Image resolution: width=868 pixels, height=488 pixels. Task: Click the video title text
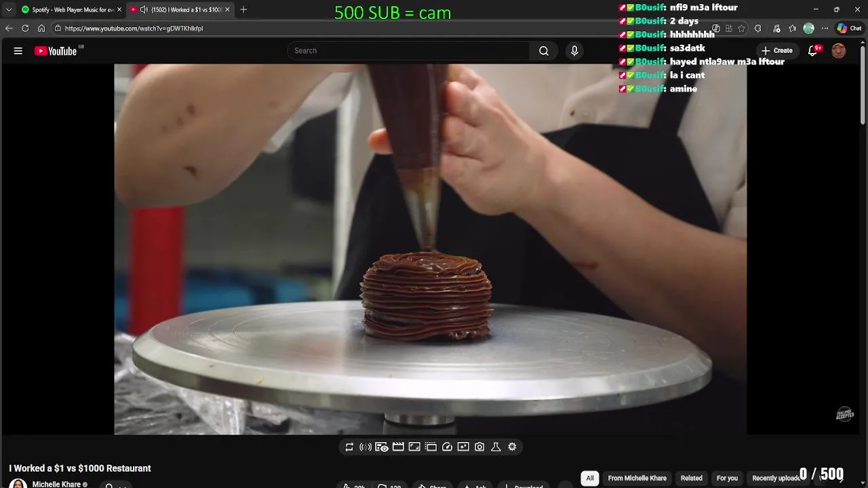pos(80,468)
